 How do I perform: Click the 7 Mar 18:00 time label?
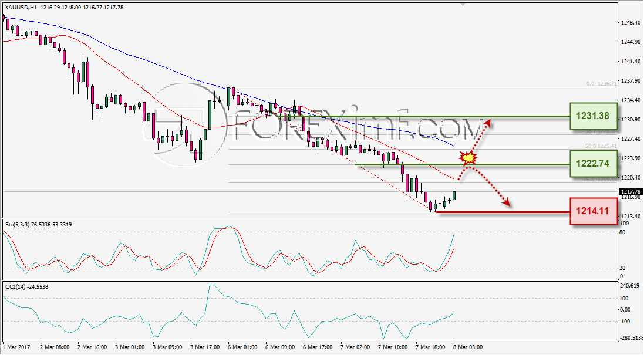(430, 347)
